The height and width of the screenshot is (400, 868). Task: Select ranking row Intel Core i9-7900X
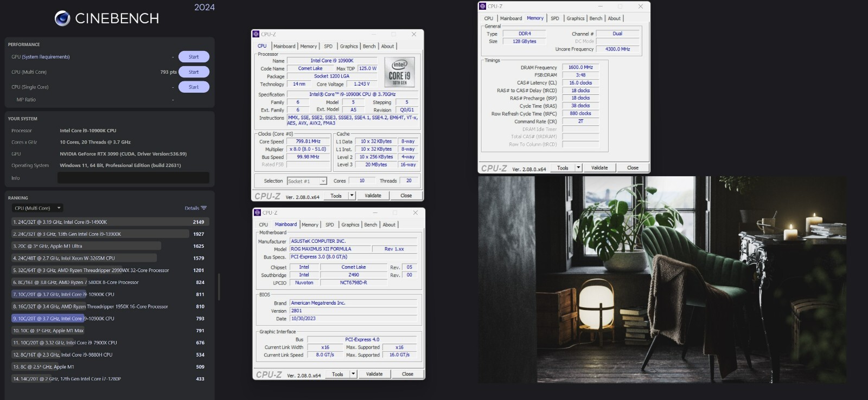[111, 343]
